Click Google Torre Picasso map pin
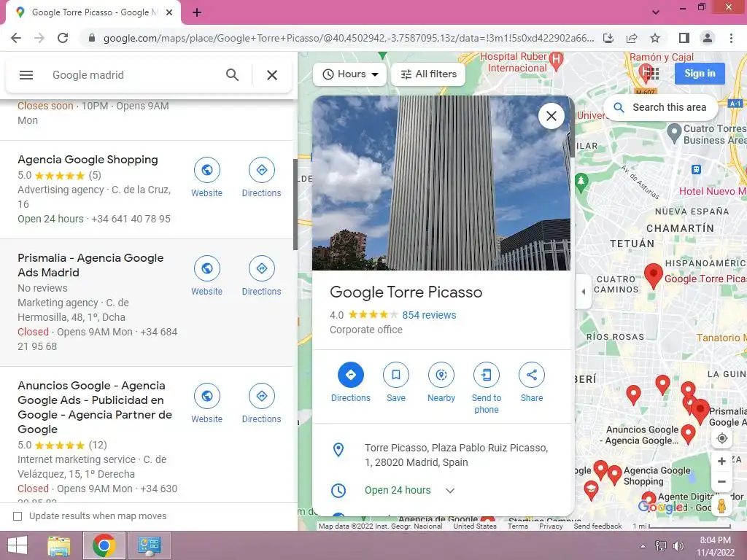The image size is (747, 560). pyautogui.click(x=653, y=276)
